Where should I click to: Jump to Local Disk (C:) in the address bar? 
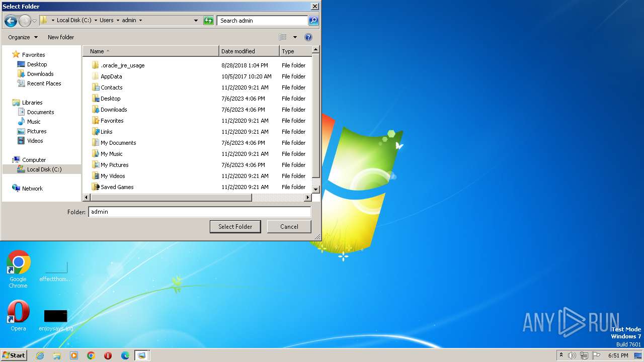click(74, 21)
